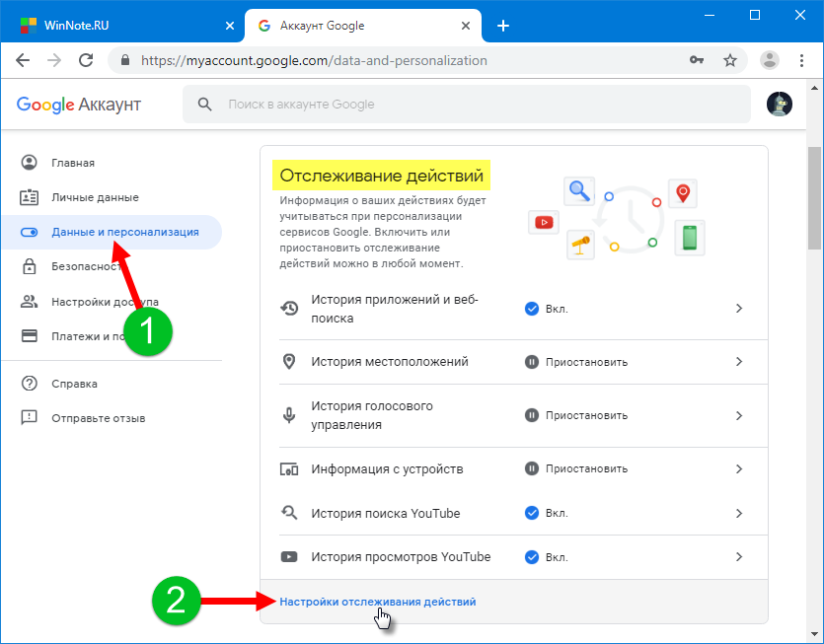Open Chrome profile avatar button
The image size is (824, 644).
point(770,60)
